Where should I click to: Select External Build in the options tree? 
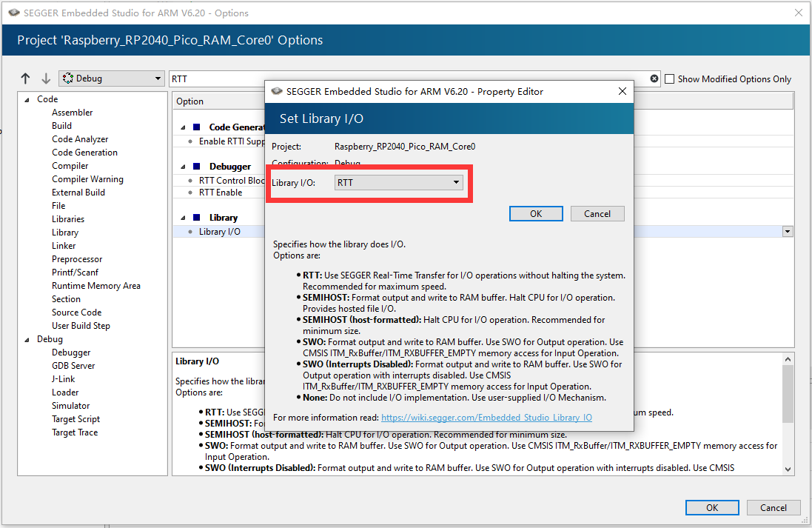(x=78, y=193)
